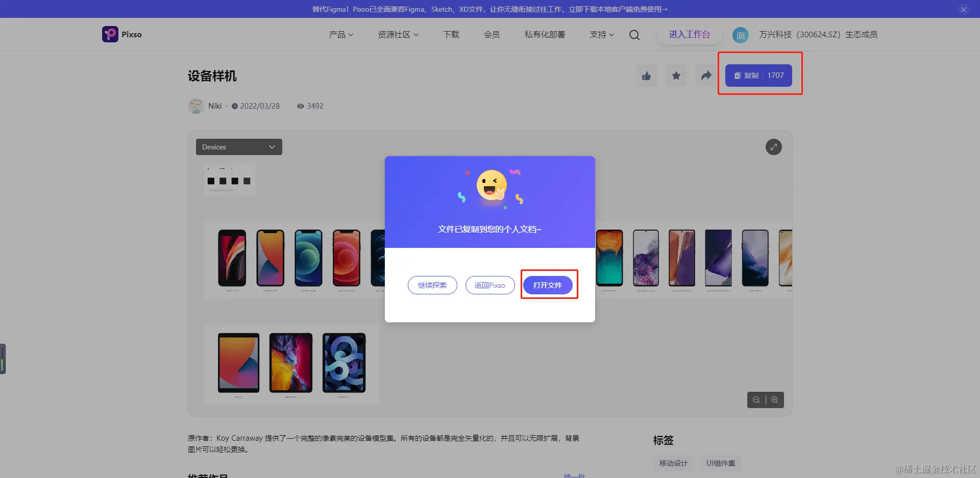Click the 文件已复制到您的个人文档 message
This screenshot has height=478, width=980.
pos(490,229)
